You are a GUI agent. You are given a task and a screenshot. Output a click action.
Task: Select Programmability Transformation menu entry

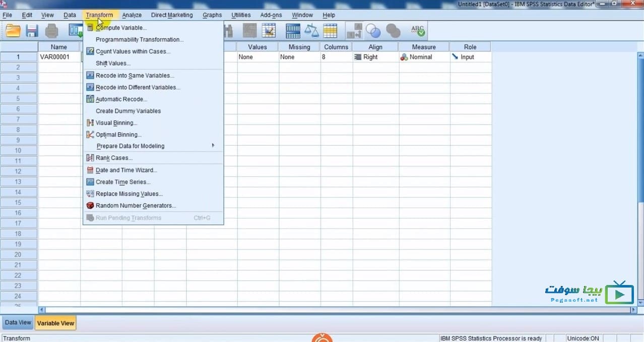153,39
